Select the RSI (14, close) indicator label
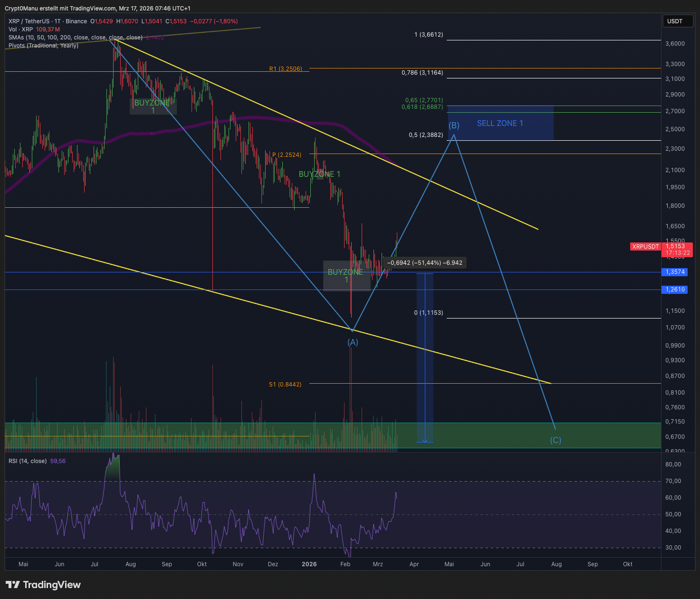 [x=28, y=461]
